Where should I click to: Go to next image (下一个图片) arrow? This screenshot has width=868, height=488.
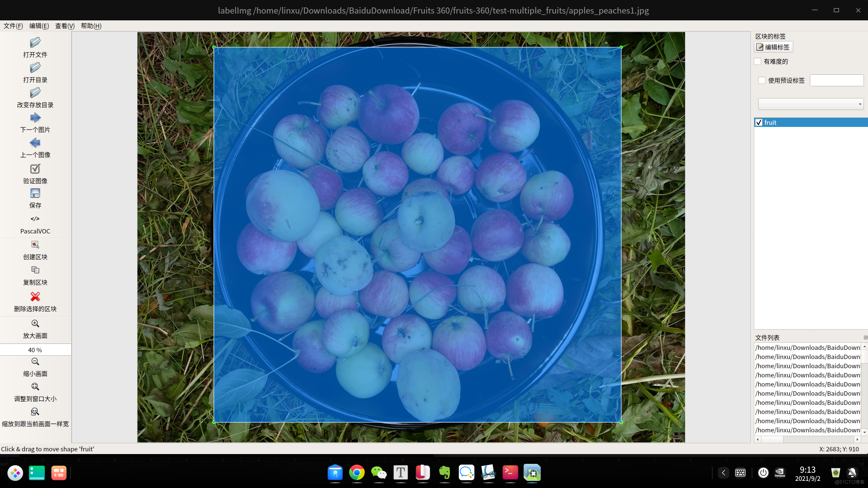[35, 118]
